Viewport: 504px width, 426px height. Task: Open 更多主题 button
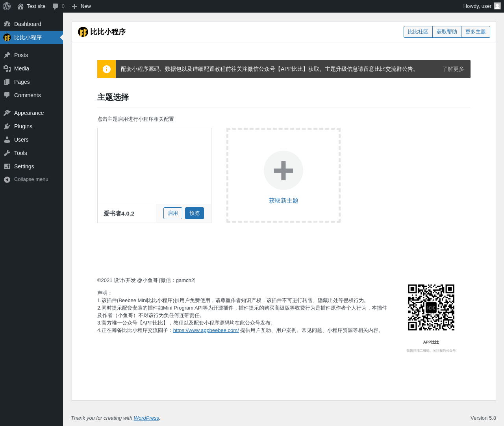[x=476, y=32]
